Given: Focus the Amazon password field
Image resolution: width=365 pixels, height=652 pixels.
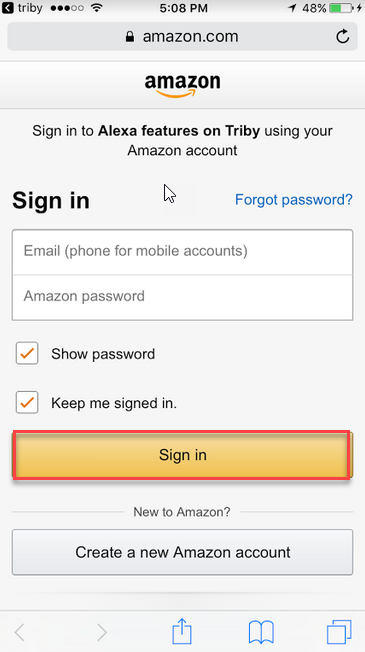Looking at the screenshot, I should click(182, 297).
